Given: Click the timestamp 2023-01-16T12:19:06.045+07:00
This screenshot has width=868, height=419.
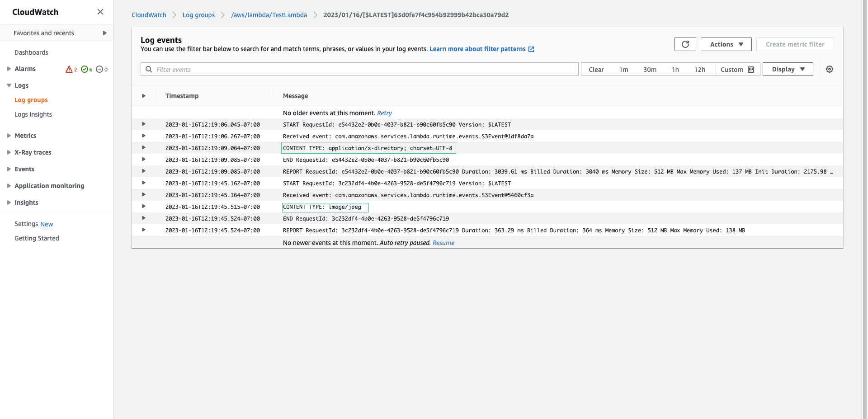Looking at the screenshot, I should pyautogui.click(x=212, y=124).
